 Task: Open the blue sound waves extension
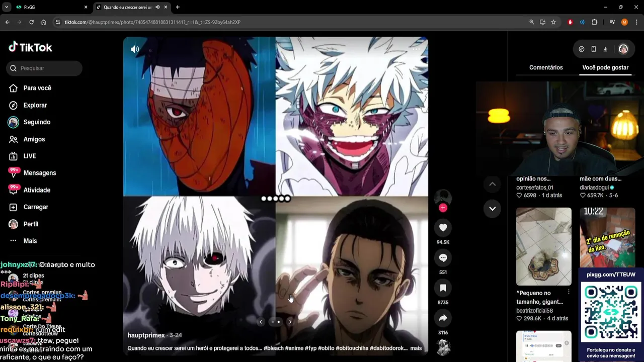coord(582,22)
